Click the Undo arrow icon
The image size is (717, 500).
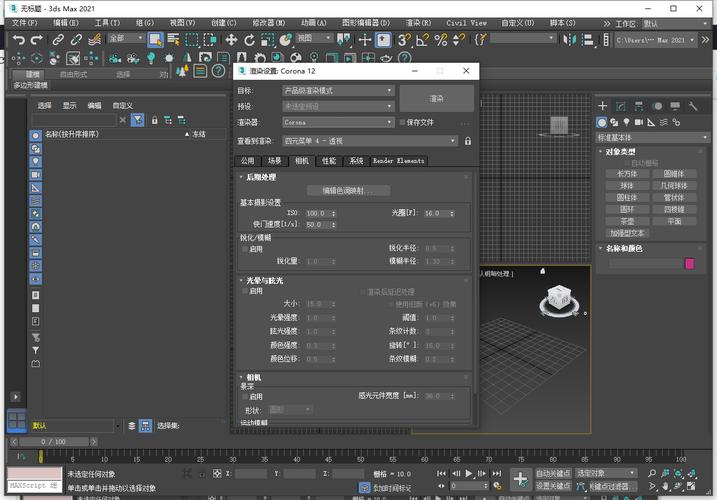pyautogui.click(x=18, y=40)
